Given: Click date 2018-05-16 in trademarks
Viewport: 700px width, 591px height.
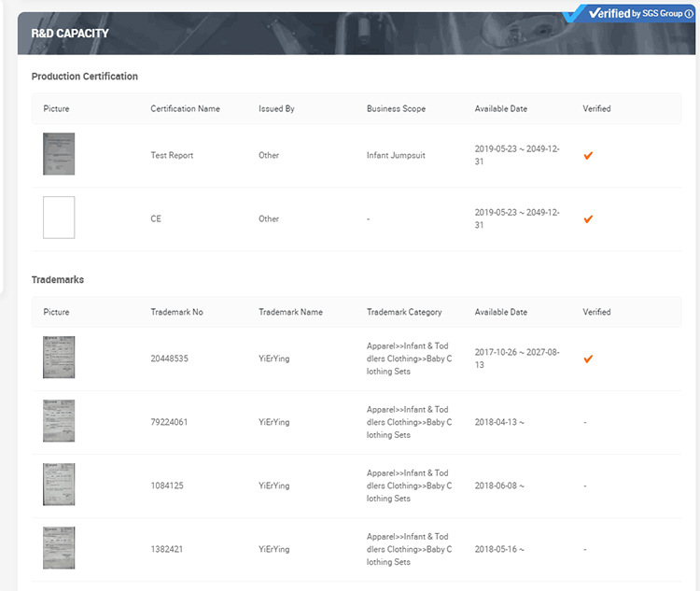Looking at the screenshot, I should 499,549.
